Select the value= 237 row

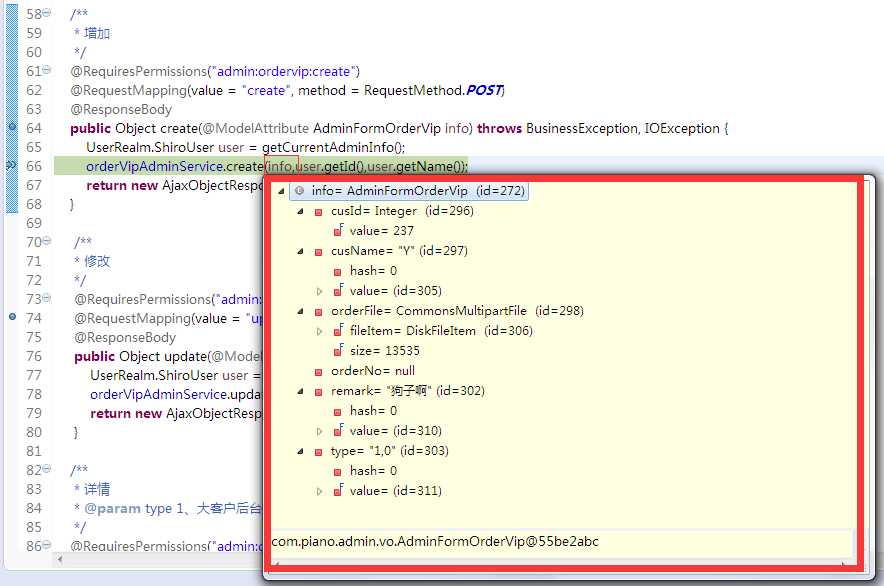click(x=382, y=231)
